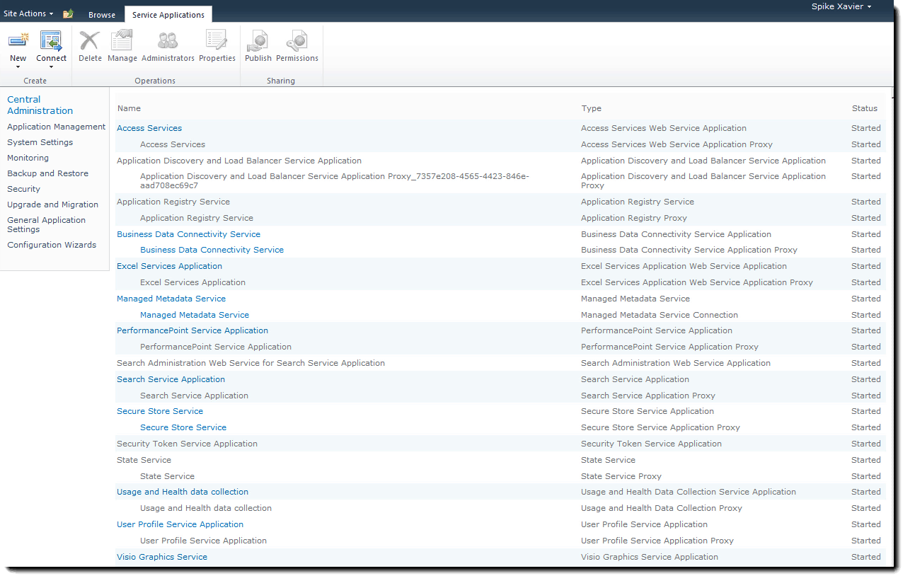The height and width of the screenshot is (588, 915).
Task: Open the top-level Business Data Connectivity Service link
Action: point(188,234)
